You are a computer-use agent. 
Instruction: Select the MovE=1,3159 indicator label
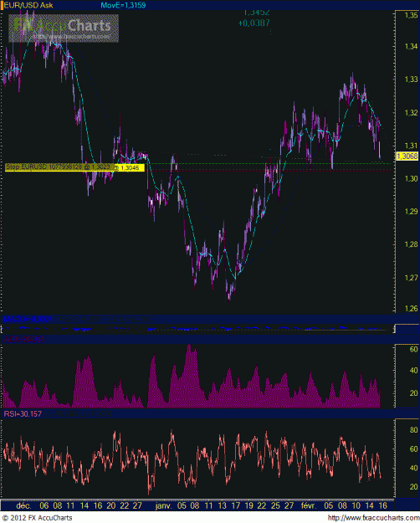coord(123,5)
